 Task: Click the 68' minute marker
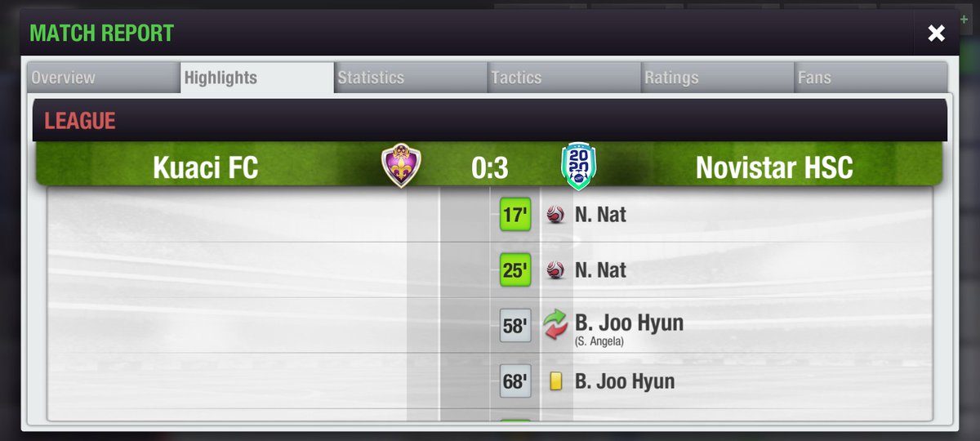click(x=515, y=381)
